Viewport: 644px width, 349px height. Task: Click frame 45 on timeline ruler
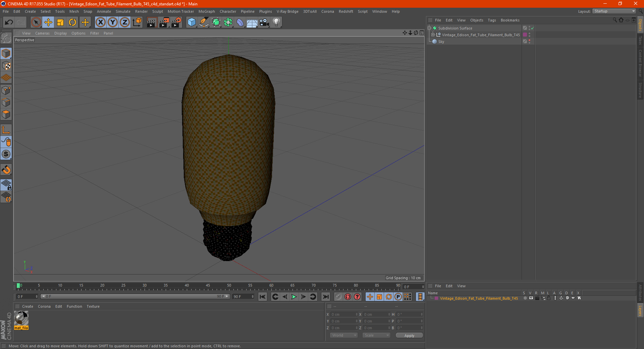(208, 286)
